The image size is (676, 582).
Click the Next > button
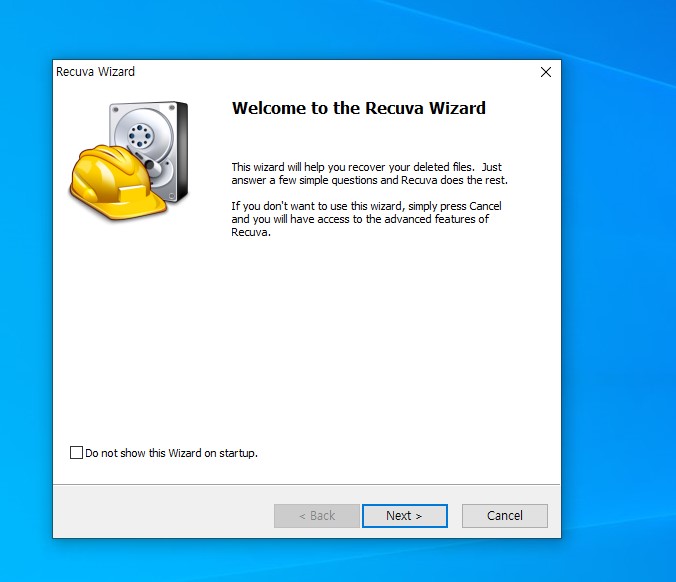[x=405, y=516]
